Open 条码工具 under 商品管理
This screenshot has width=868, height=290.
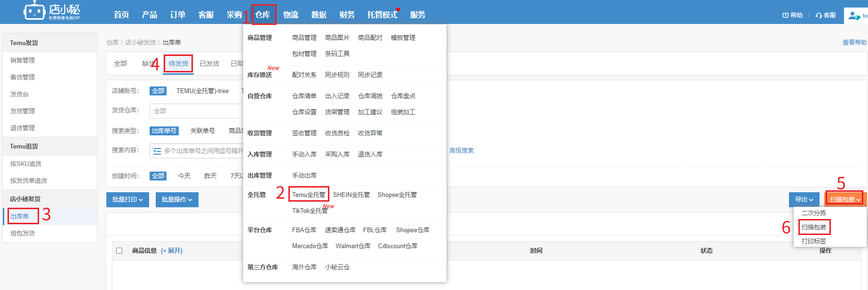(x=337, y=54)
